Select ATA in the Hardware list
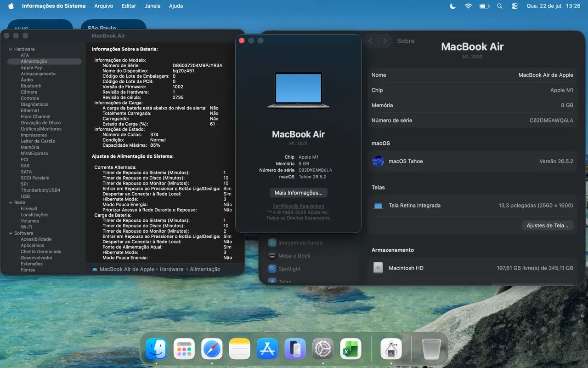 [25, 55]
